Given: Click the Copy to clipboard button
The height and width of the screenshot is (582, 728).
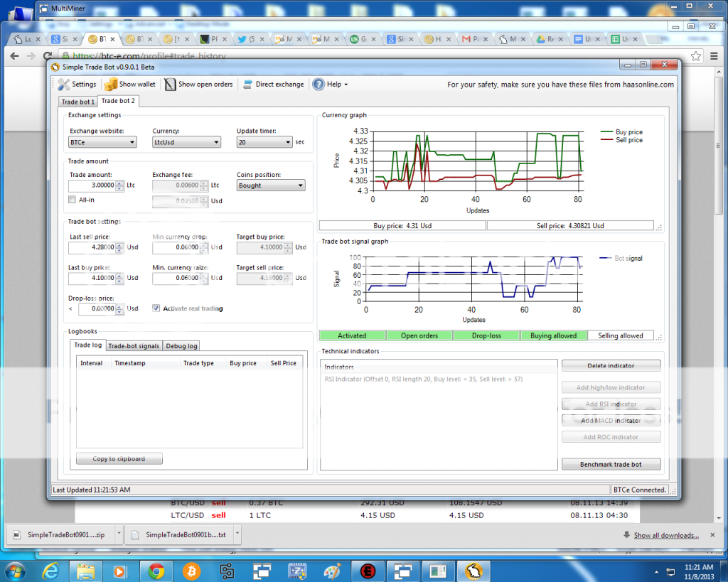Looking at the screenshot, I should pyautogui.click(x=119, y=458).
